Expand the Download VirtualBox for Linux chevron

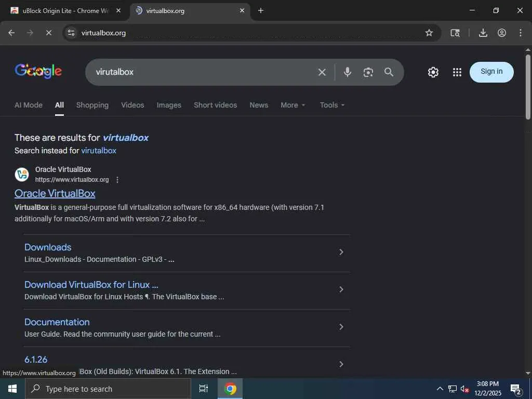coord(341,289)
